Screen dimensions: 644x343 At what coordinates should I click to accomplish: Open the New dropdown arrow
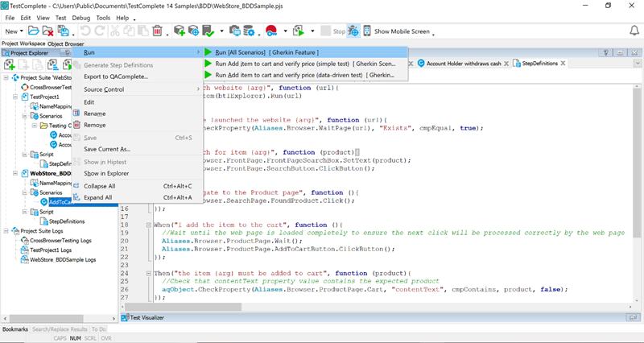(22, 31)
